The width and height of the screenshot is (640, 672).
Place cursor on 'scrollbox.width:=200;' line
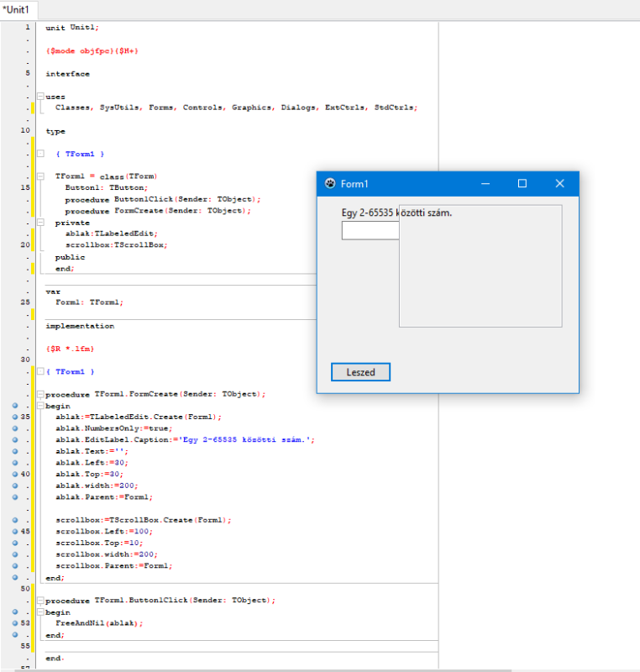click(x=106, y=554)
